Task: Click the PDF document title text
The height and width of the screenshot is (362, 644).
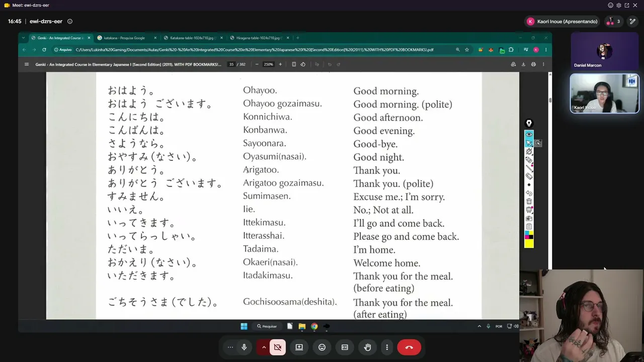Action: [x=128, y=64]
